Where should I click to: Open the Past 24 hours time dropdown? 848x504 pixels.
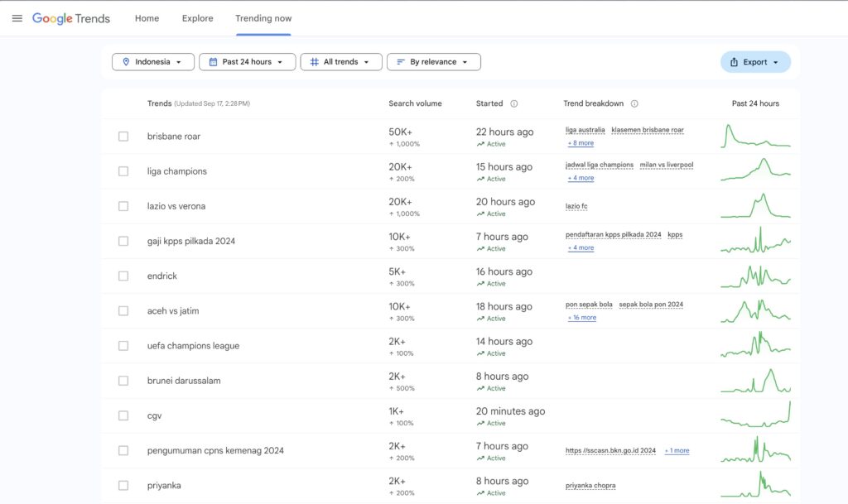[x=247, y=62]
